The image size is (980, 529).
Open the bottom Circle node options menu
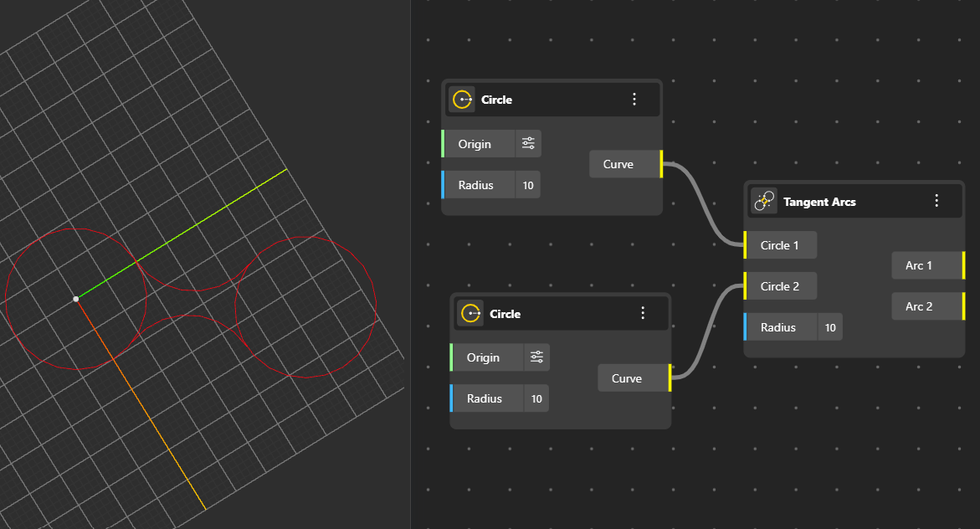click(x=643, y=313)
